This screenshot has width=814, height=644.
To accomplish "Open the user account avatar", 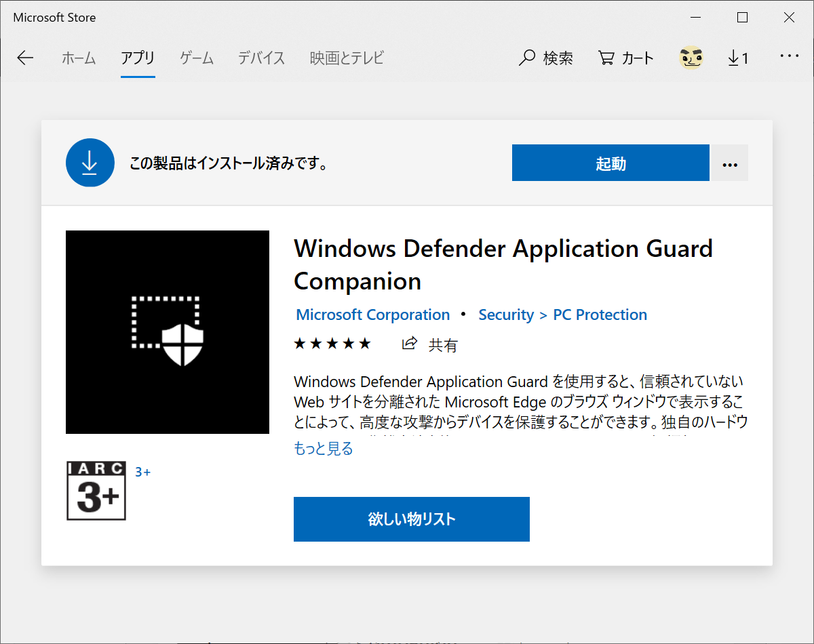I will click(x=691, y=58).
